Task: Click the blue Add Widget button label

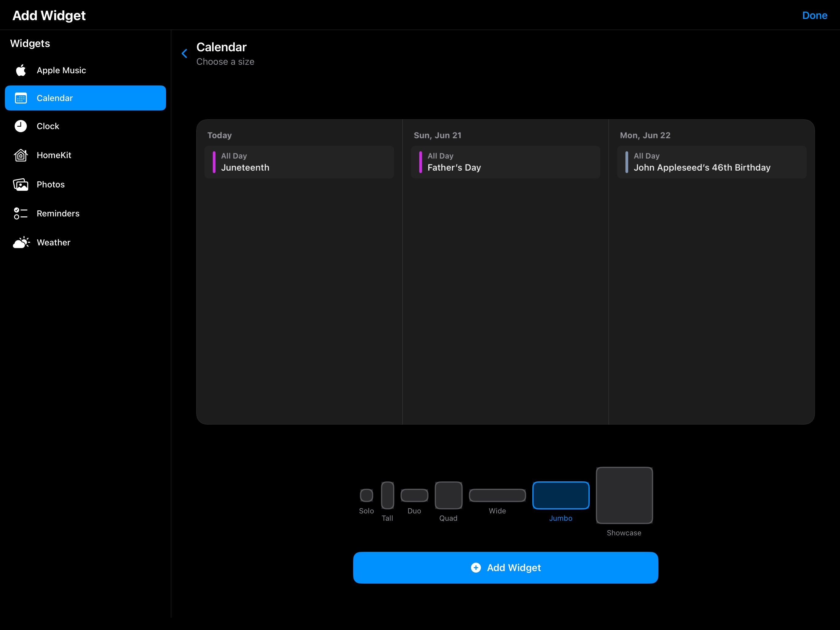Action: click(x=514, y=567)
